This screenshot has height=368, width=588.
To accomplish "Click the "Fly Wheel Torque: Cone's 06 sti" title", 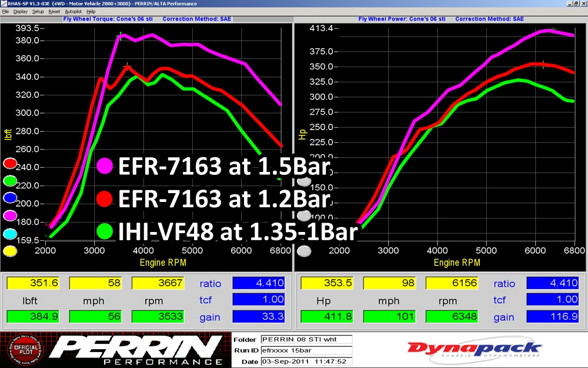I will coord(108,19).
